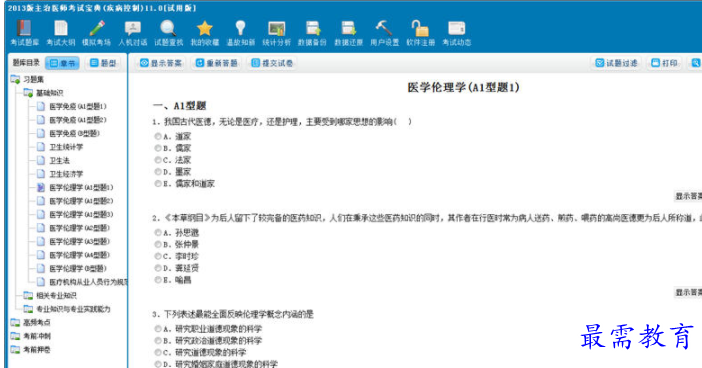Click the page title 医学伦理学(A1型题1)

point(463,87)
